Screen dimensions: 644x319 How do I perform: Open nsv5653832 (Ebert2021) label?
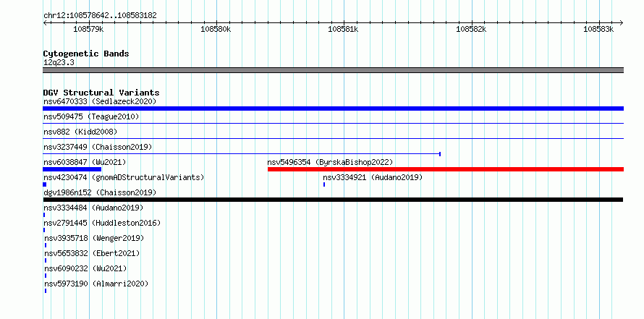pos(92,253)
